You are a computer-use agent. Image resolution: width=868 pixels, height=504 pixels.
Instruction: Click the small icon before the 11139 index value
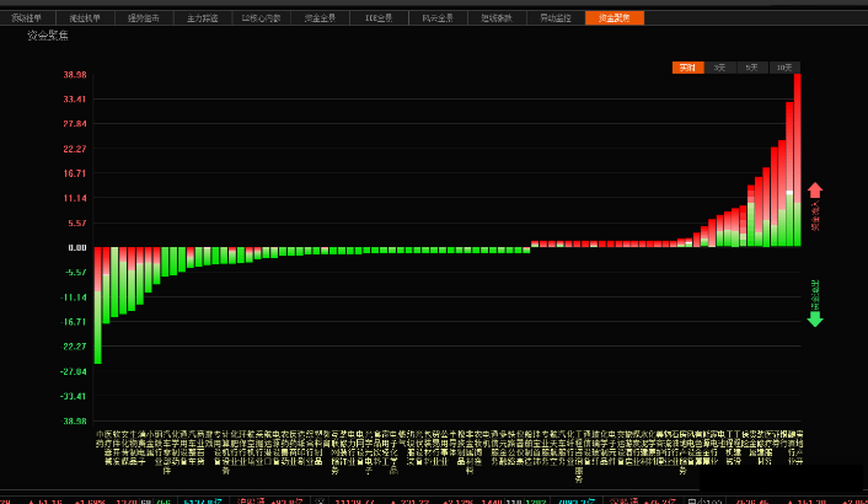[320, 501]
